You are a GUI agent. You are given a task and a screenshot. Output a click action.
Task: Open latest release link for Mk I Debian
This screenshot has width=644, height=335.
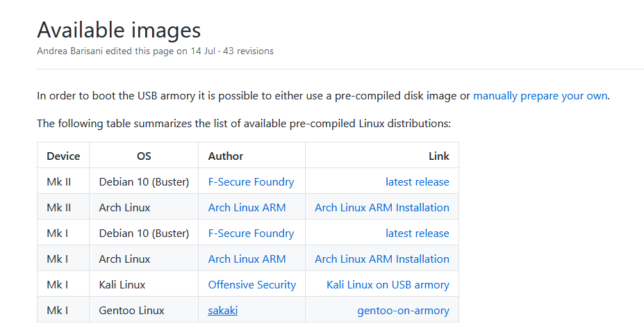[x=417, y=233]
